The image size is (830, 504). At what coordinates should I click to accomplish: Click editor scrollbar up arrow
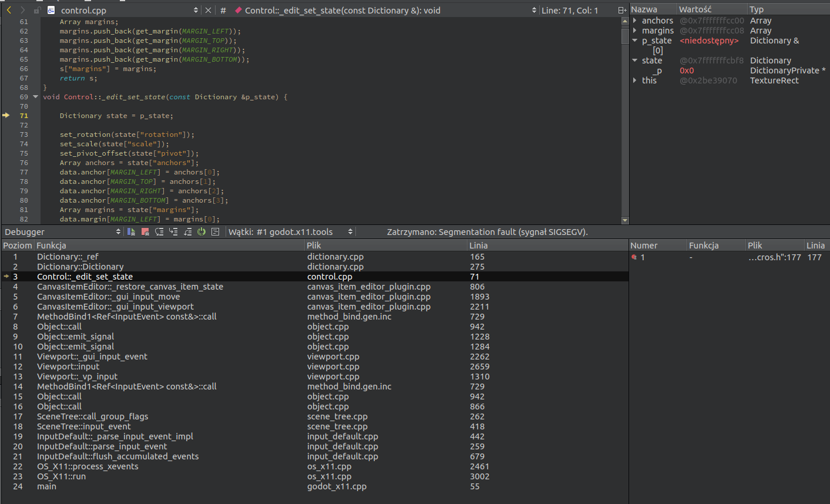pyautogui.click(x=625, y=21)
